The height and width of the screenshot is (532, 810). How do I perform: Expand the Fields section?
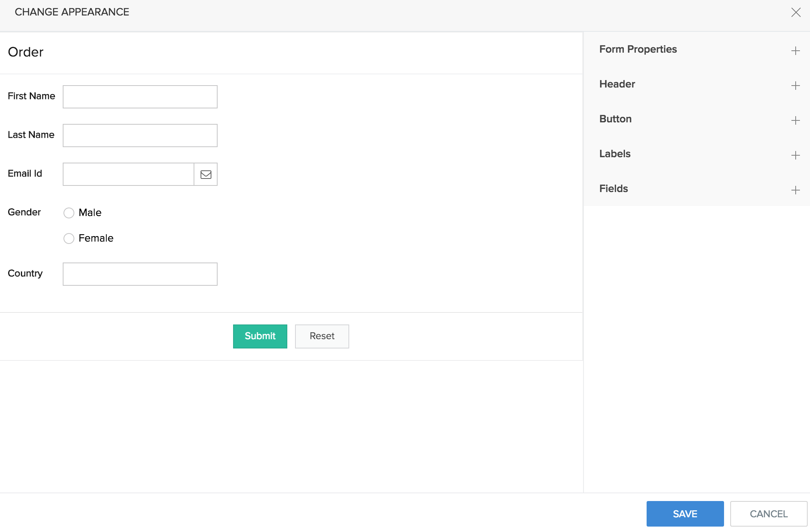796,190
